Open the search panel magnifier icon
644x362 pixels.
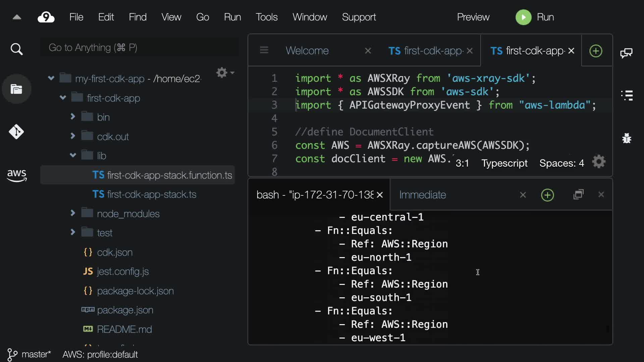point(16,49)
